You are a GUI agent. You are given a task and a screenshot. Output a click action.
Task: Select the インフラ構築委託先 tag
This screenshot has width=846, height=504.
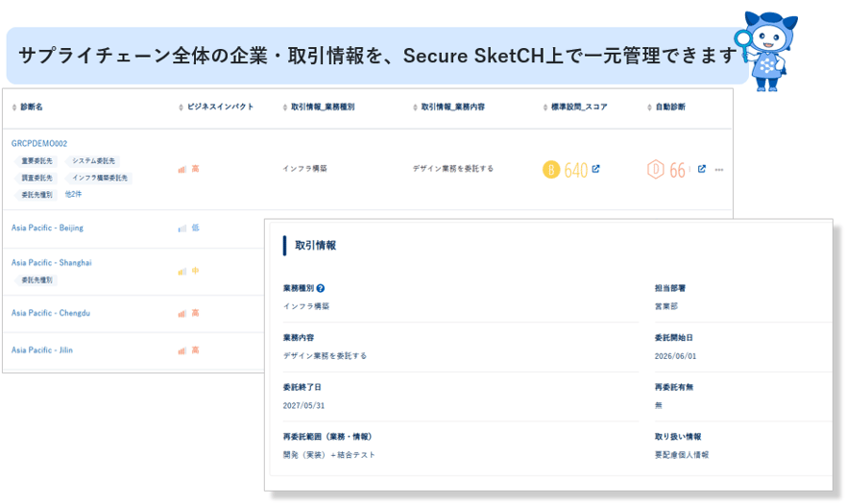100,178
